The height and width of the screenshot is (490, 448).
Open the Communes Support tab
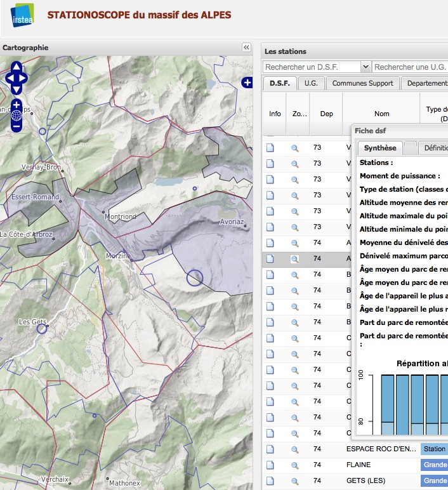(363, 83)
